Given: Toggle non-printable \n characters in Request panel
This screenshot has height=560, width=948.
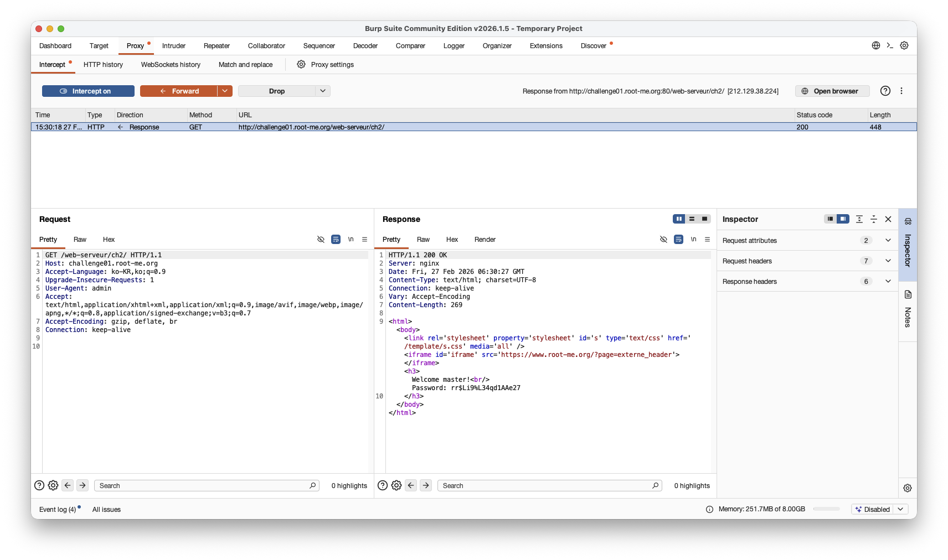Looking at the screenshot, I should point(351,239).
